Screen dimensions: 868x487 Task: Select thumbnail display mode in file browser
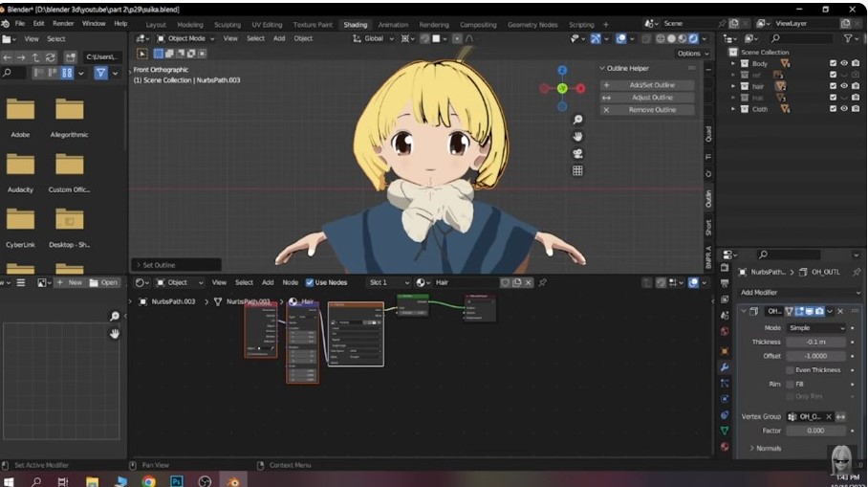67,73
